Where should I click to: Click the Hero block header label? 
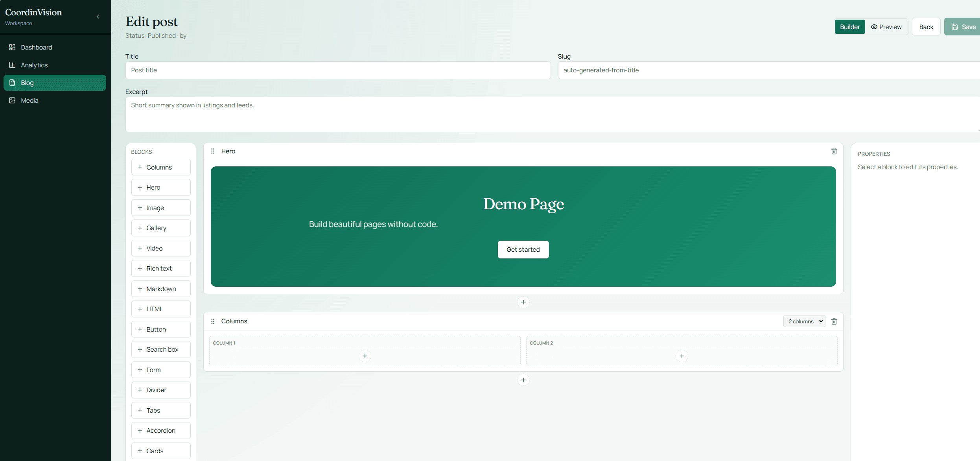coord(228,151)
